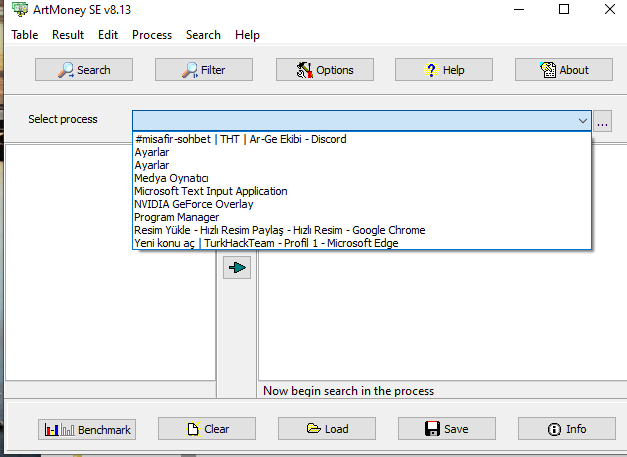Open the Search menu
This screenshot has height=457, width=627.
point(203,35)
